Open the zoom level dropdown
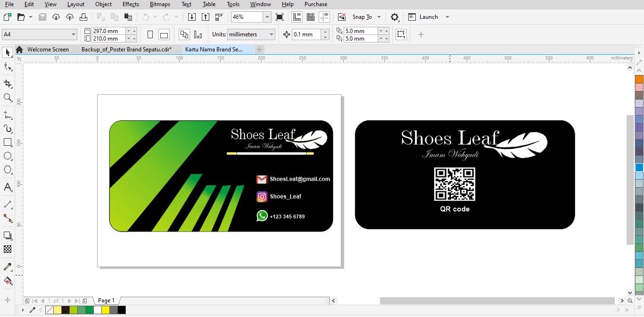This screenshot has width=644, height=317. (x=267, y=17)
